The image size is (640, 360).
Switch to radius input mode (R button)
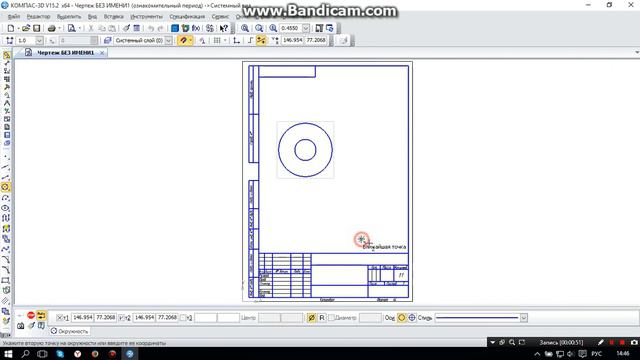coord(322,317)
